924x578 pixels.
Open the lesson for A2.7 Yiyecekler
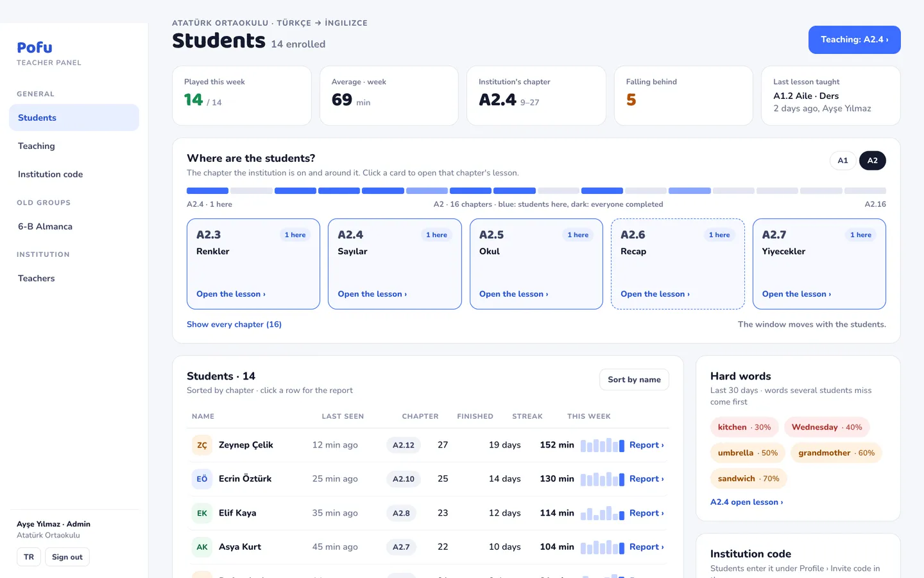point(796,294)
